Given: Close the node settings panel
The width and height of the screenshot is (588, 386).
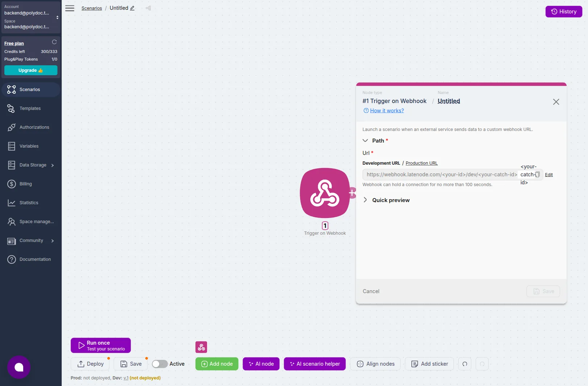Looking at the screenshot, I should point(556,102).
